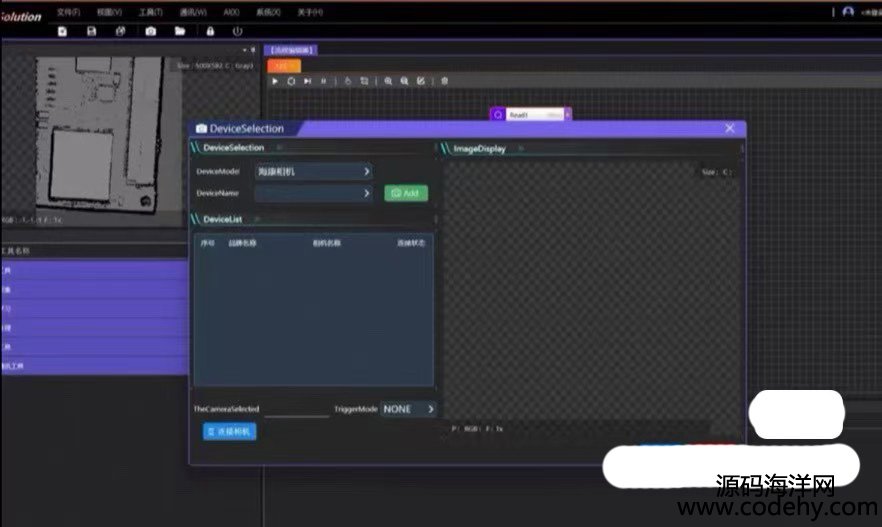Open the 工具(T) menu
Image resolution: width=882 pixels, height=527 pixels.
click(x=151, y=12)
